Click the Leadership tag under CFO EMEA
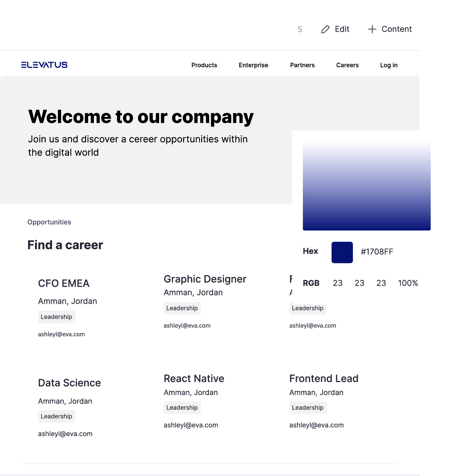Screen dimensions: 467x476 [56, 317]
